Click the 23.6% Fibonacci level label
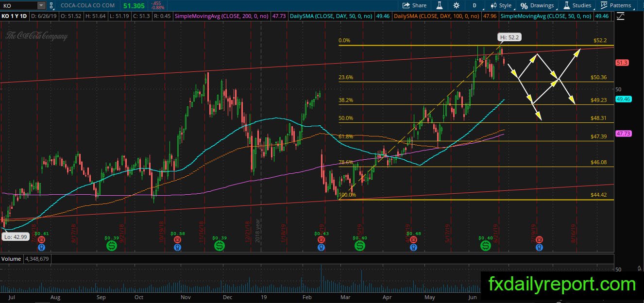644x303 pixels. pos(346,77)
